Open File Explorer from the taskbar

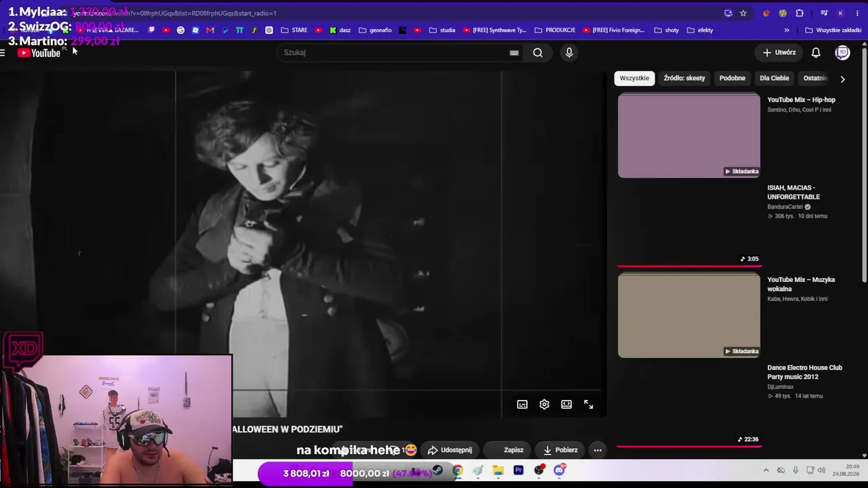tap(498, 470)
